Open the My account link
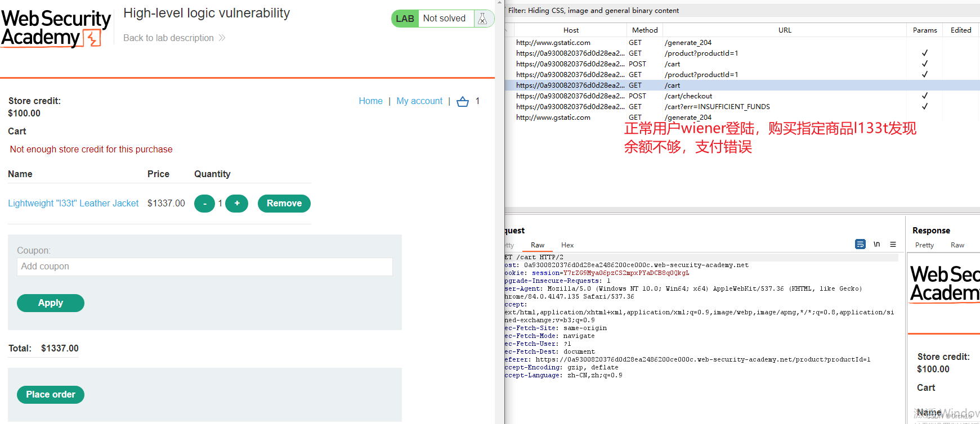Image resolution: width=980 pixels, height=424 pixels. coord(419,101)
